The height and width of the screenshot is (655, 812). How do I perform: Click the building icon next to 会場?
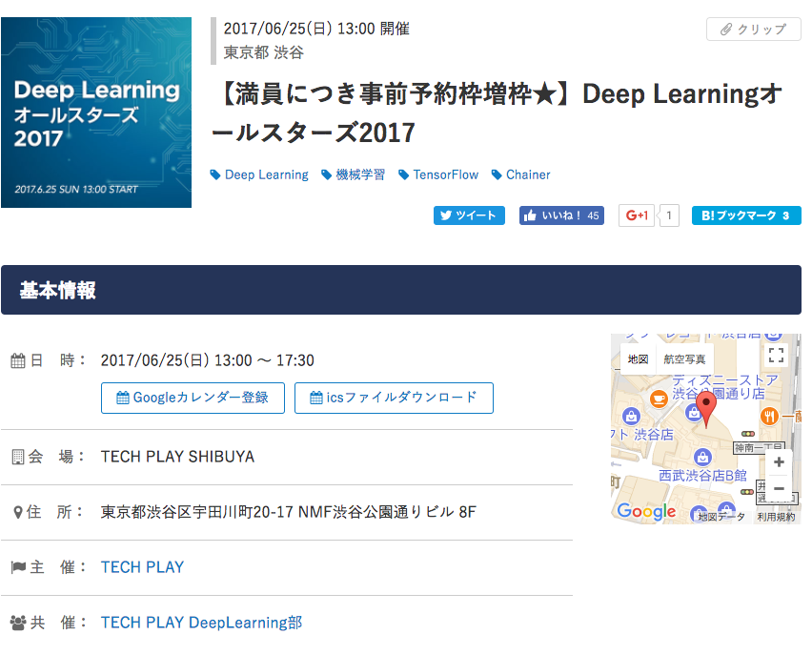[x=18, y=457]
